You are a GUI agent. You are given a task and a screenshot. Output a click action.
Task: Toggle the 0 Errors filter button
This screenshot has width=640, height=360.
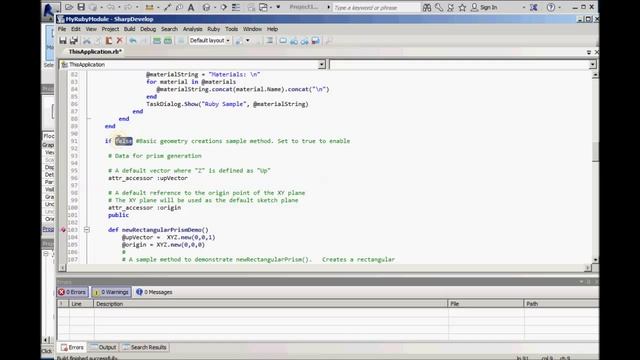pyautogui.click(x=72, y=292)
